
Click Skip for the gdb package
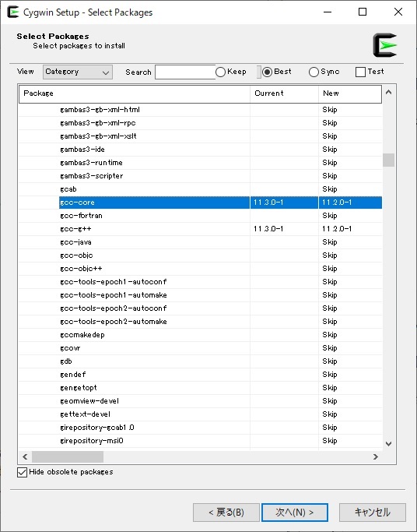coord(330,361)
